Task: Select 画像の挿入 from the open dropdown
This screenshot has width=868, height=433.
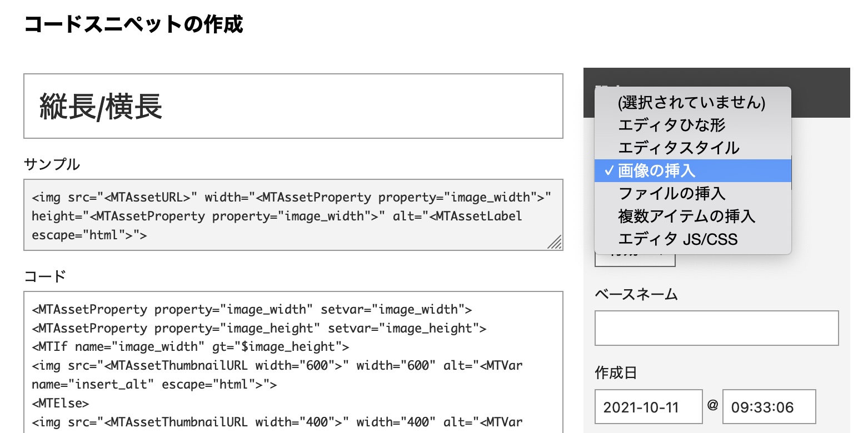Action: [x=656, y=171]
